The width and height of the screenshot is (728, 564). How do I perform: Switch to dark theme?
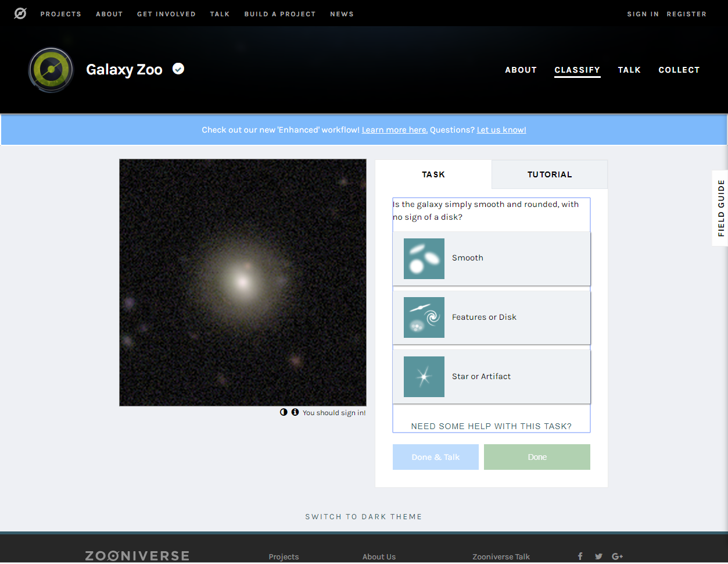pyautogui.click(x=364, y=517)
